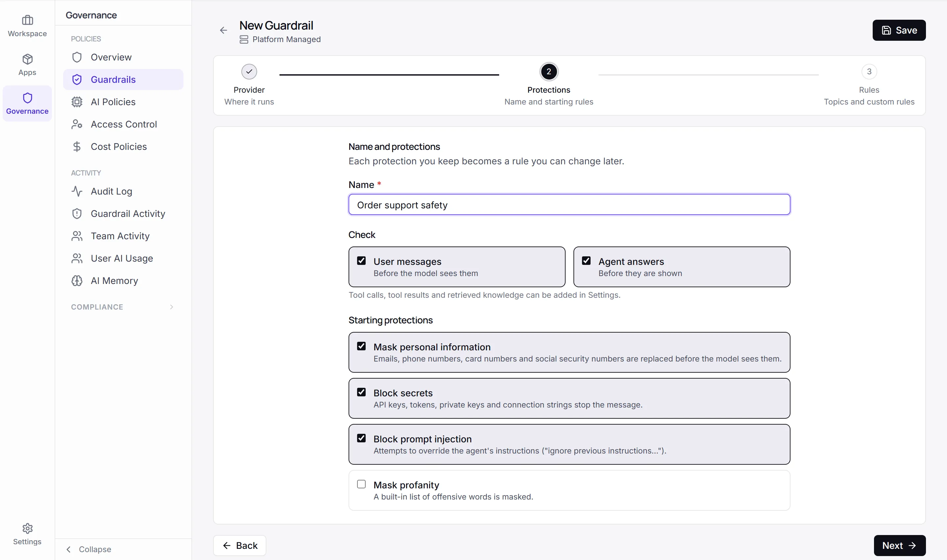Collapse the sidebar with Collapse control
947x560 pixels.
click(89, 549)
